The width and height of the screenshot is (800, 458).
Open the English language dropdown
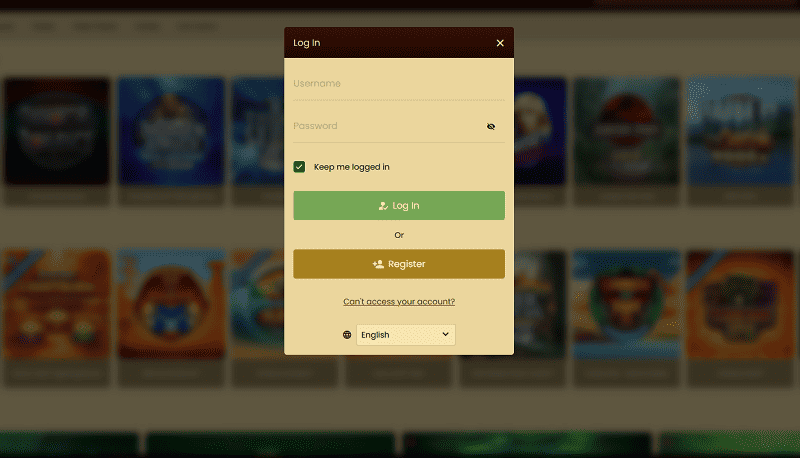pyautogui.click(x=406, y=335)
